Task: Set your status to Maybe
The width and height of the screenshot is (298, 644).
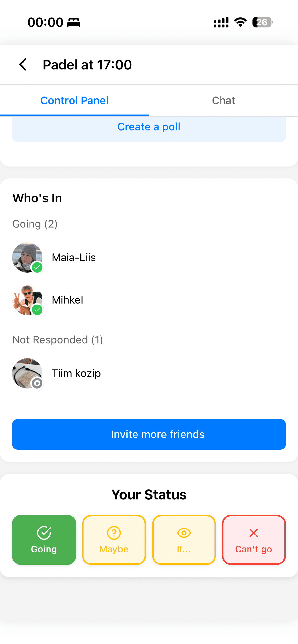Action: coord(114,540)
